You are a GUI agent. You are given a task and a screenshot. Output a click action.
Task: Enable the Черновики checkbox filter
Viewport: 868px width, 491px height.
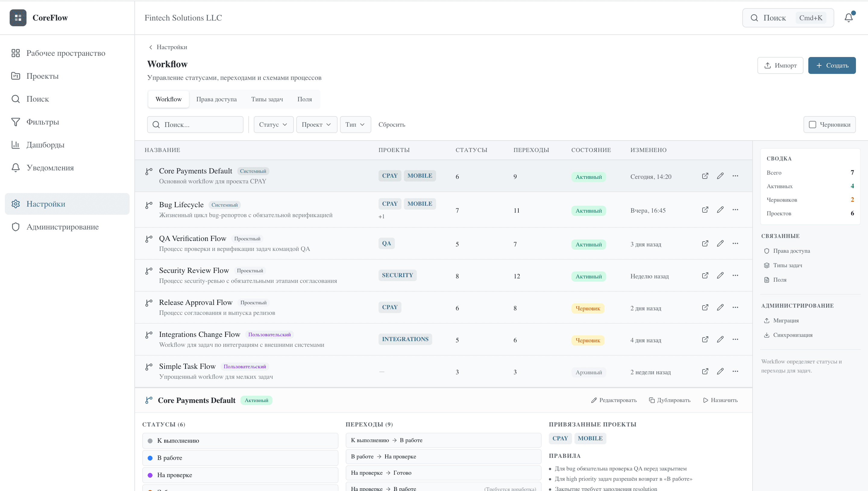[813, 125]
